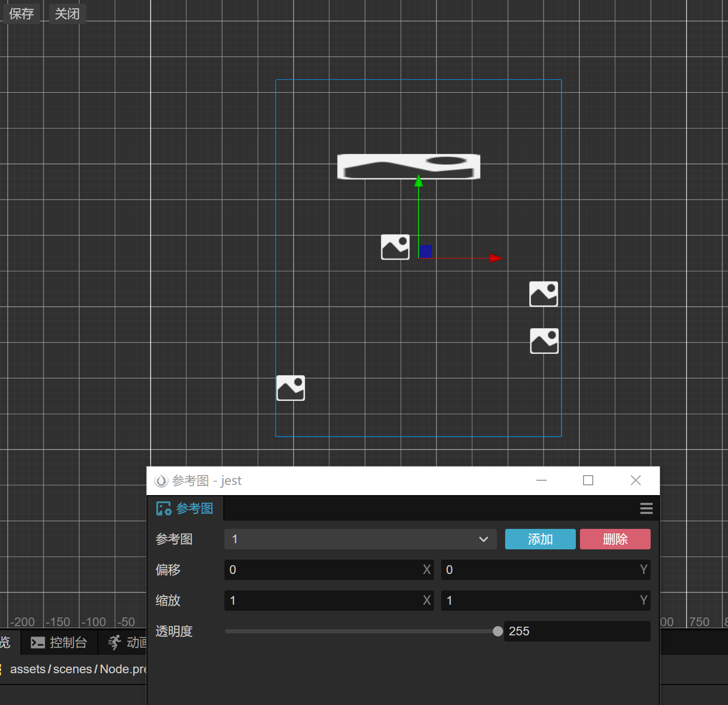Click the 透明度 label
The image size is (728, 705).
pyautogui.click(x=174, y=631)
